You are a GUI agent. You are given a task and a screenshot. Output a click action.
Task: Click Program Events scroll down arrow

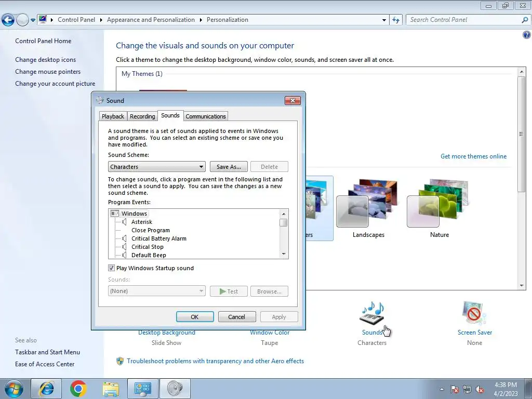point(284,254)
